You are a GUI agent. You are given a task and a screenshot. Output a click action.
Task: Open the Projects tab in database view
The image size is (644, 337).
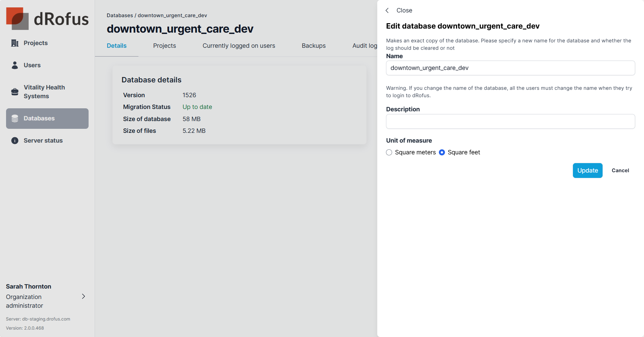click(164, 46)
